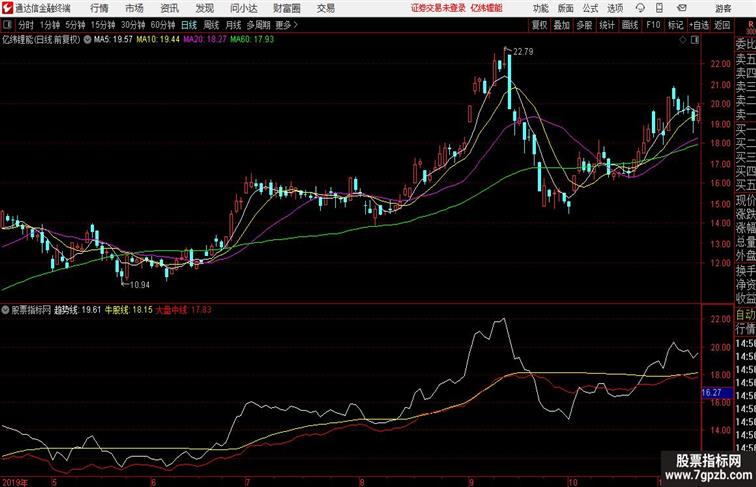Select the 日线 daily period
The image size is (756, 487).
tap(189, 25)
